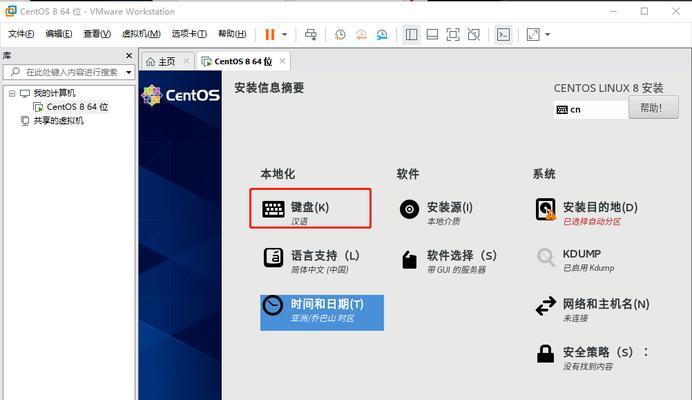Screen dimensions: 692x400
Task: Collapse the 我的计算机 tree node
Action: tap(12, 93)
